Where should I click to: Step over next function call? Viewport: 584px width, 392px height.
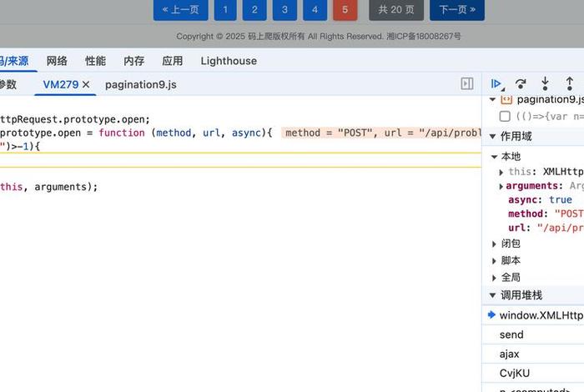click(x=521, y=83)
